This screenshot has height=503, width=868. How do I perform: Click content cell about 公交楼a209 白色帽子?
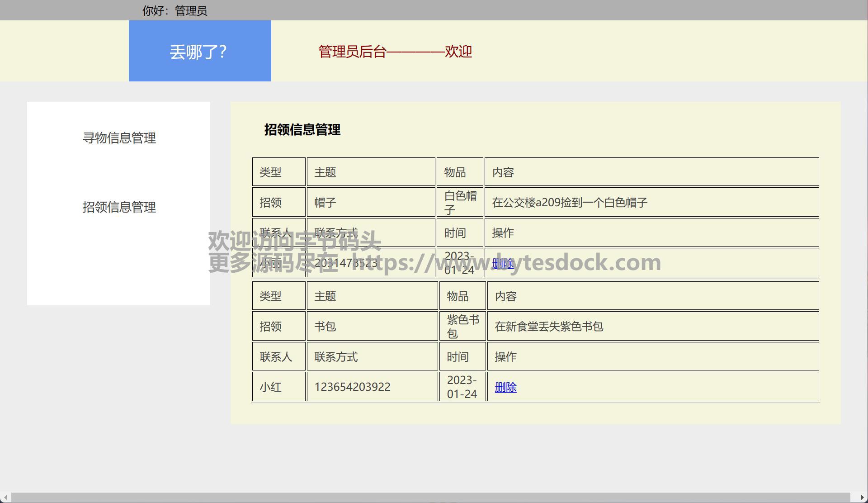[x=570, y=202]
